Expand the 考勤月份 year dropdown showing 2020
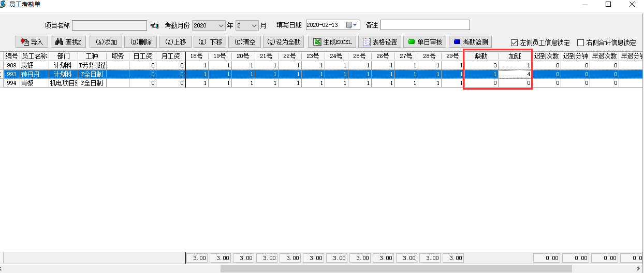This screenshot has width=644, height=273. tap(221, 25)
